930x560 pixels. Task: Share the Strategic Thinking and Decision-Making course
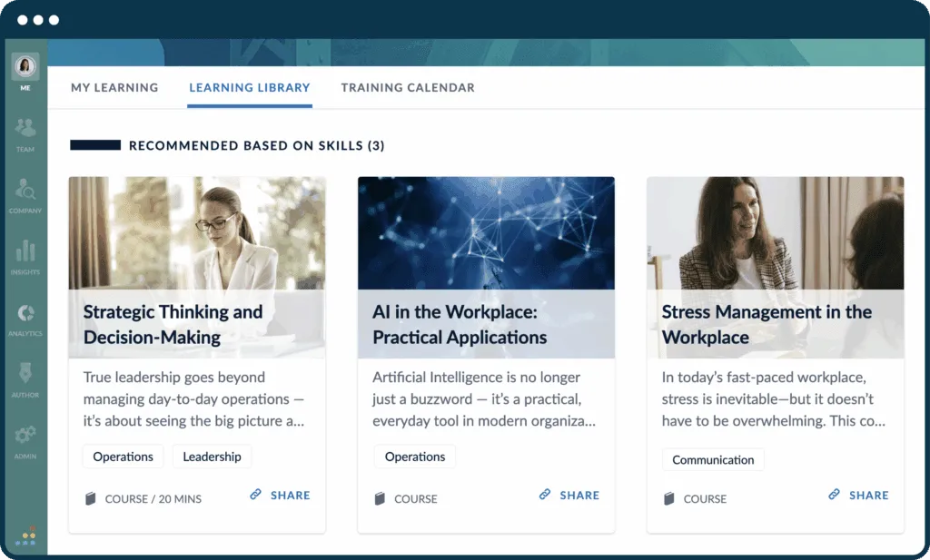[x=281, y=496]
